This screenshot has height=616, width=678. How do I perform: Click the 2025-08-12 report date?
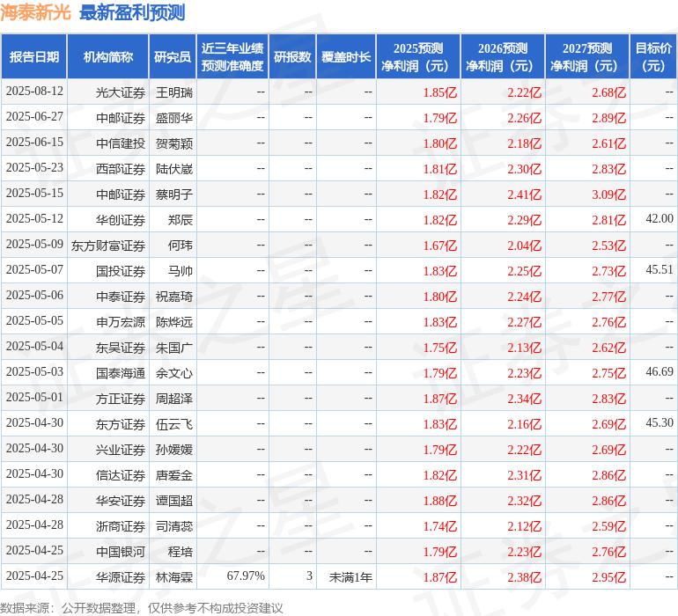pos(34,92)
